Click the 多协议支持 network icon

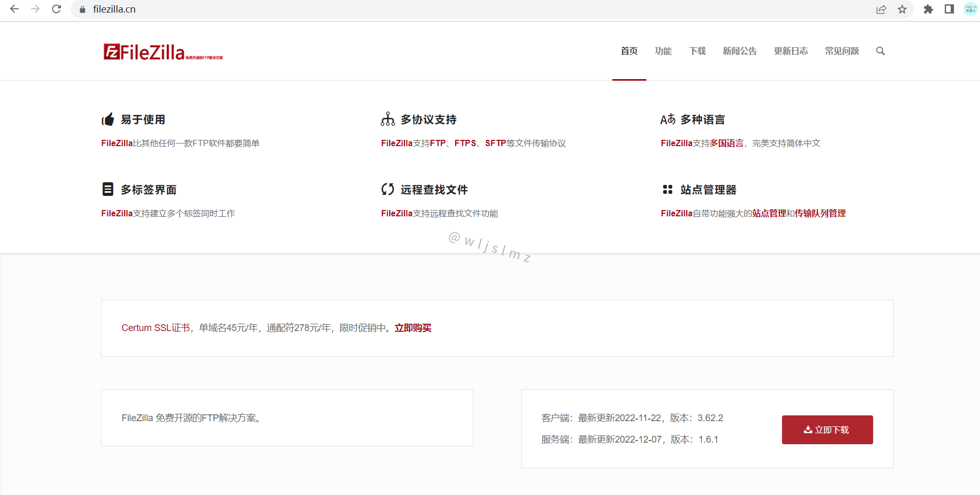click(x=388, y=119)
